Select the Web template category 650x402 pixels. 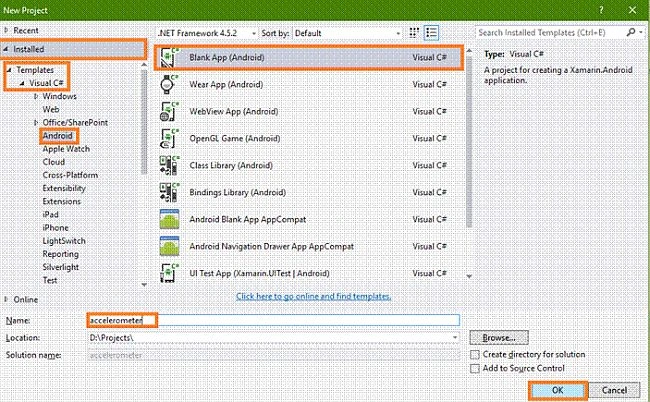51,109
